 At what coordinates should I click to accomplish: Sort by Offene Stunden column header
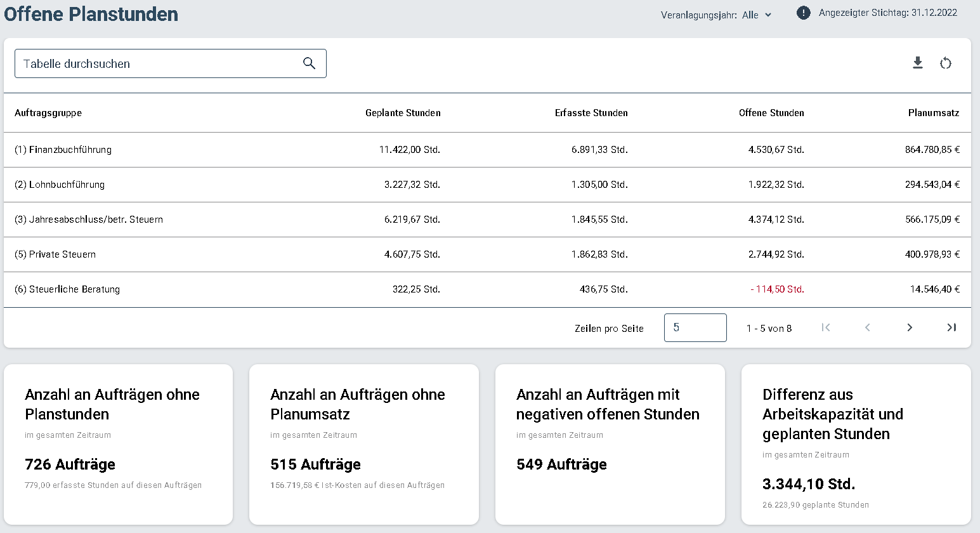[x=771, y=113]
